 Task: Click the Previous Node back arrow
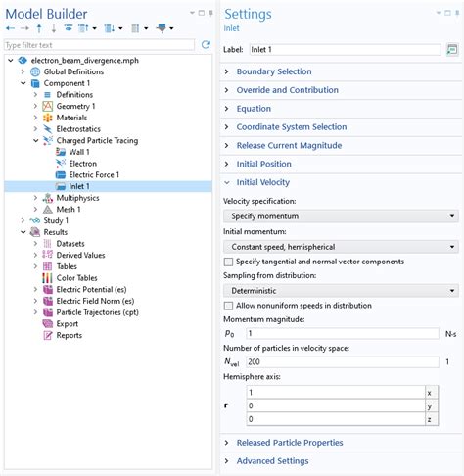(x=10, y=28)
